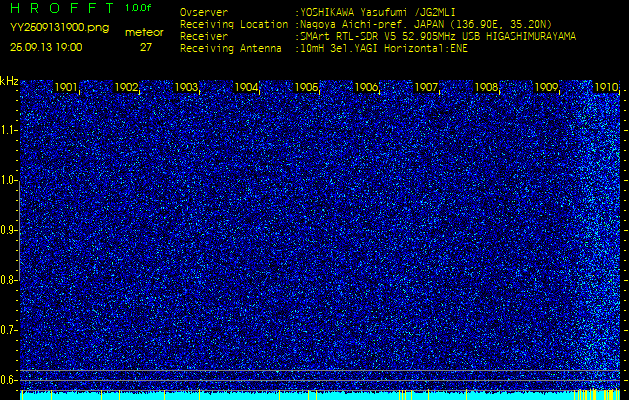Image resolution: width=629 pixels, height=400 pixels.
Task: Click the 25.09.13 19:00 timestamp
Action: 46,46
